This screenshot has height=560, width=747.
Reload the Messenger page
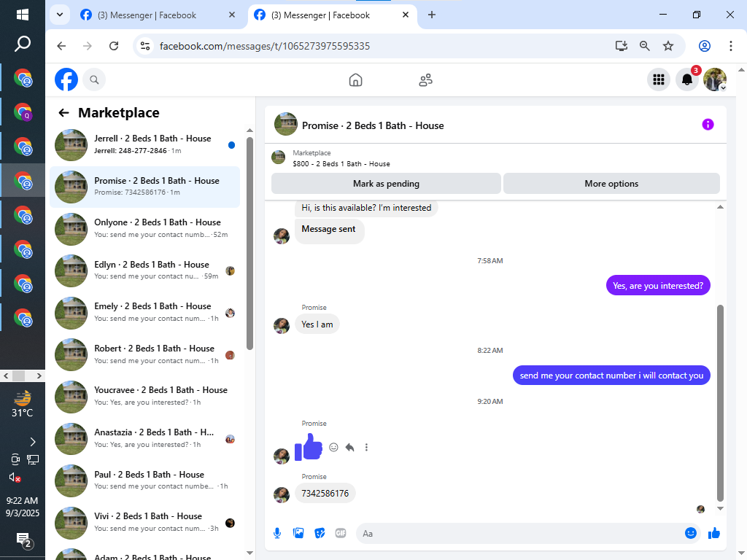[114, 46]
